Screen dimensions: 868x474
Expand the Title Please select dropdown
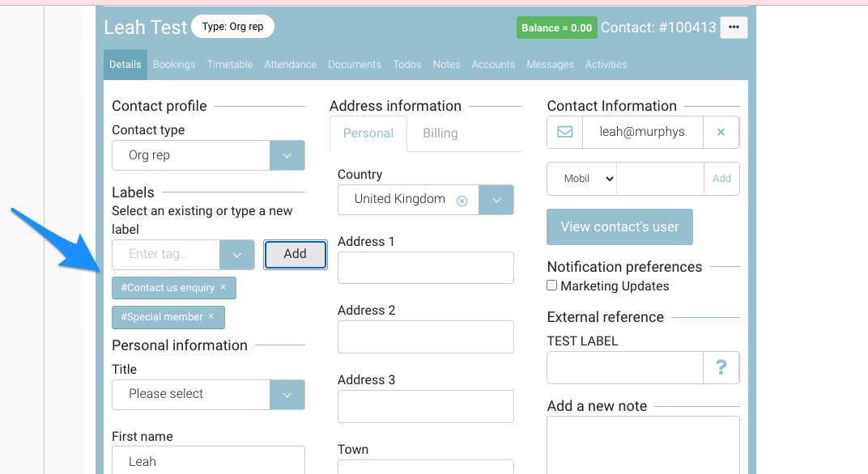pyautogui.click(x=287, y=395)
